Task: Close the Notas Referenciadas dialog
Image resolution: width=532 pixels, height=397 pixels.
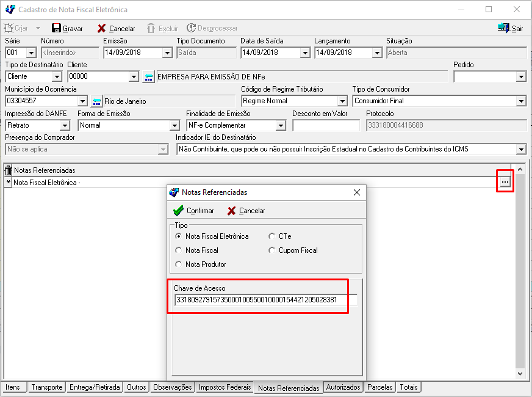Action: pyautogui.click(x=357, y=192)
